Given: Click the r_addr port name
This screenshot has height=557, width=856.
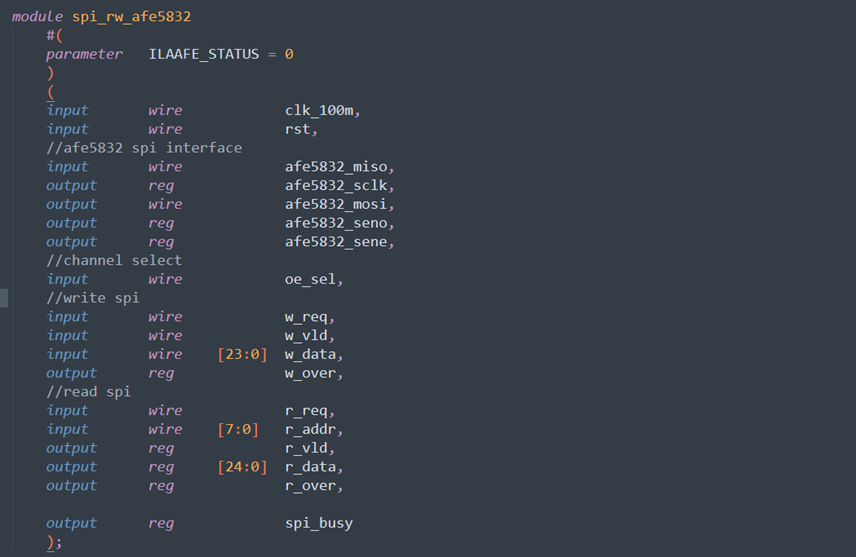Looking at the screenshot, I should click(310, 429).
